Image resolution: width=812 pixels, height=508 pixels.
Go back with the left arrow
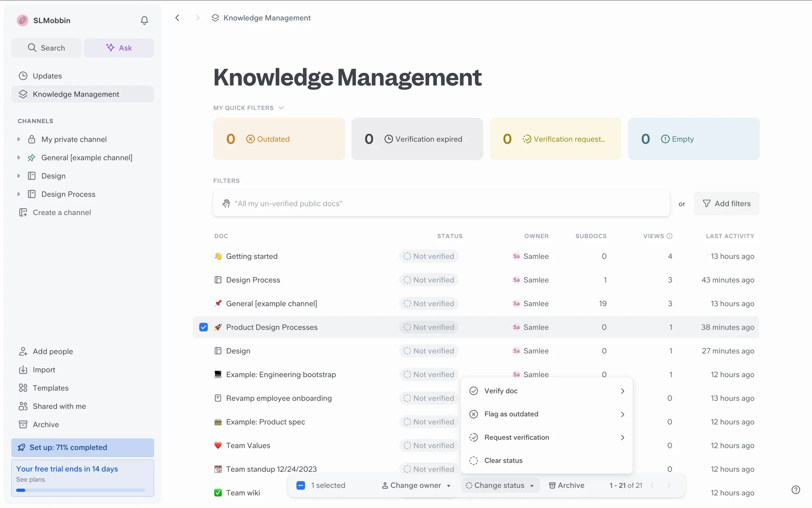point(178,18)
